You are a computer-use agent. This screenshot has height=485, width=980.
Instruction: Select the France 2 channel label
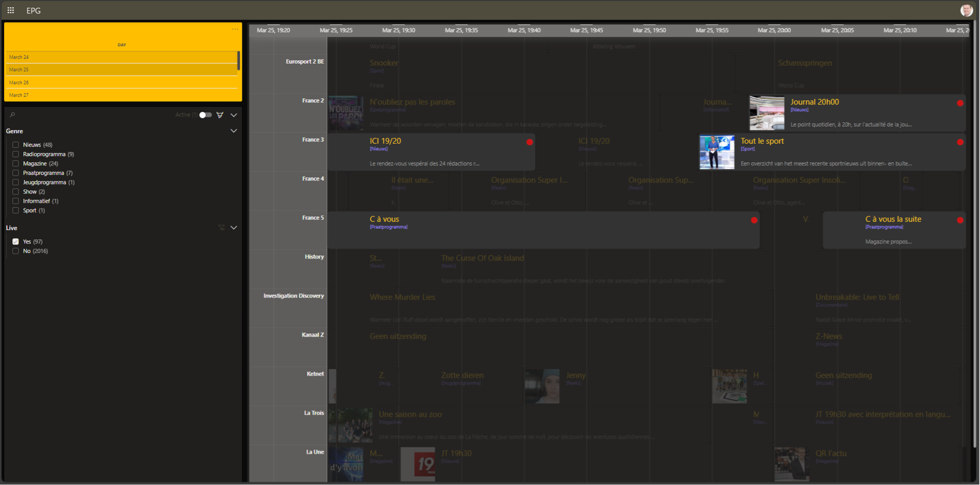point(313,101)
